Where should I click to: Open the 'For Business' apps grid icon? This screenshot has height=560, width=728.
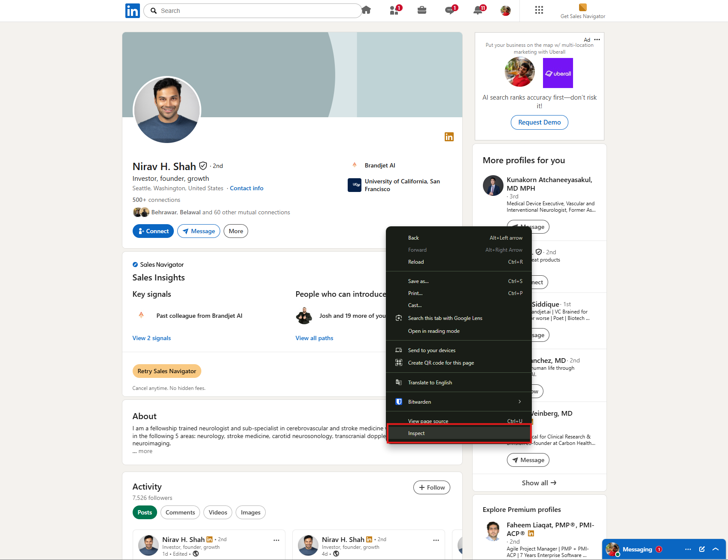539,10
